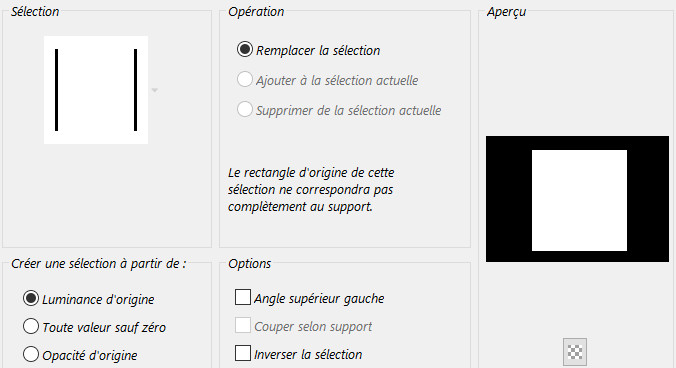This screenshot has height=368, width=676.
Task: Enable the Inverser la sélection checkbox
Action: click(243, 353)
